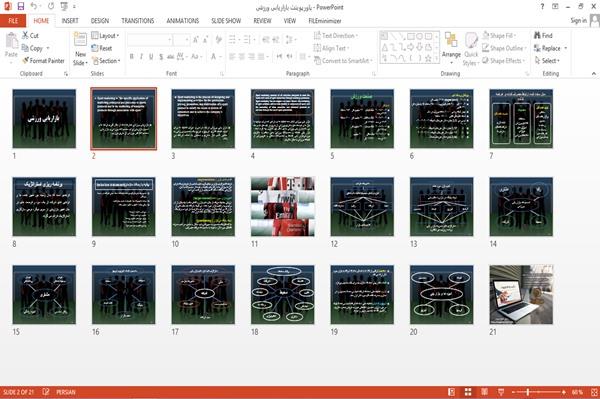Select the Format Painter tool
This screenshot has width=600, height=399.
43,60
